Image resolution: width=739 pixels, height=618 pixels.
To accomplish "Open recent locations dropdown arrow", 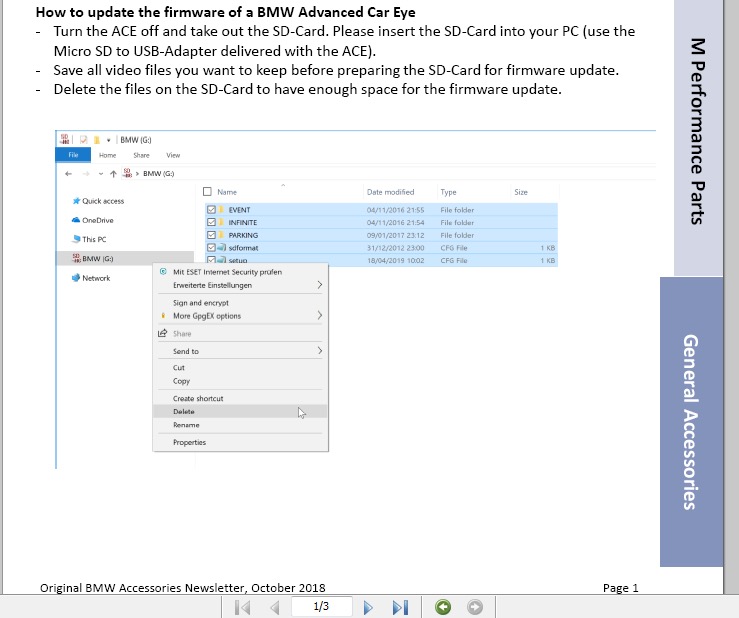I will click(x=101, y=174).
